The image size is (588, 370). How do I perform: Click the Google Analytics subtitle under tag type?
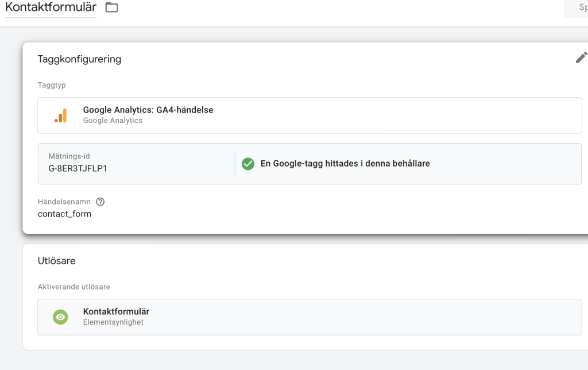(x=113, y=121)
